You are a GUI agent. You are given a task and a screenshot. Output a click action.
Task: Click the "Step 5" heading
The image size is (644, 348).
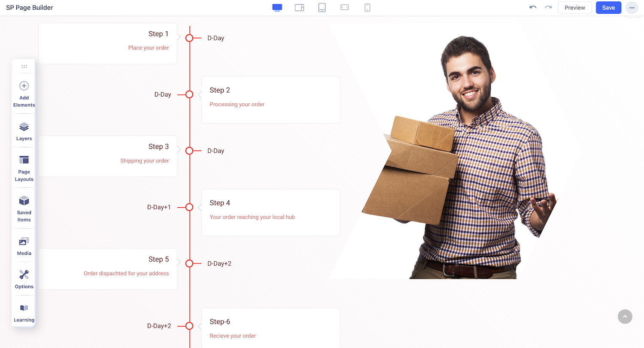click(x=158, y=260)
